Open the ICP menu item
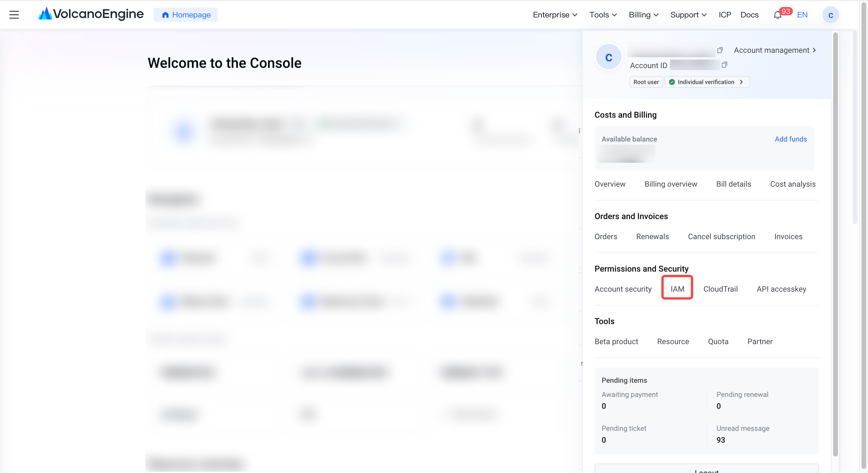868x473 pixels. click(725, 15)
